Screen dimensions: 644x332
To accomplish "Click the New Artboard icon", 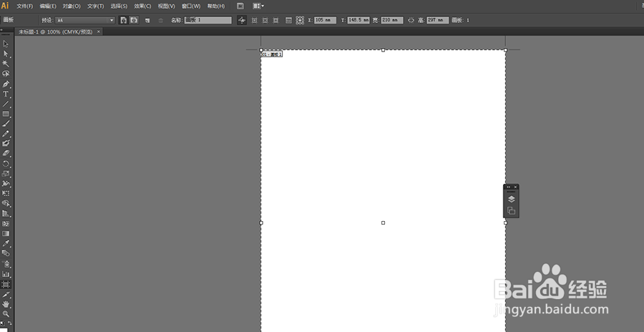I will pos(147,20).
